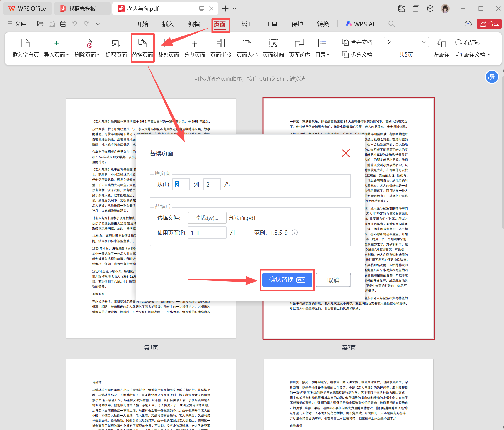The width and height of the screenshot is (504, 430).
Task: Rotate the page left with 左旋转
Action: [441, 54]
